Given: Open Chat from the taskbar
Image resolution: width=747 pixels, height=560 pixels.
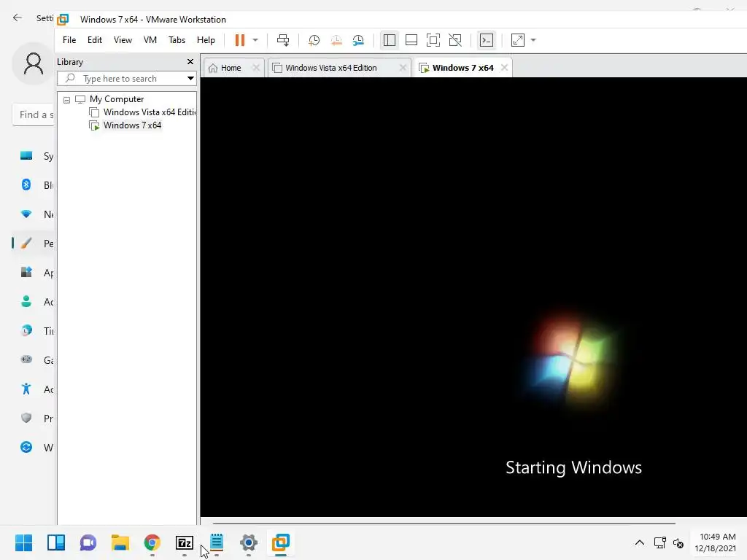Looking at the screenshot, I should (88, 542).
